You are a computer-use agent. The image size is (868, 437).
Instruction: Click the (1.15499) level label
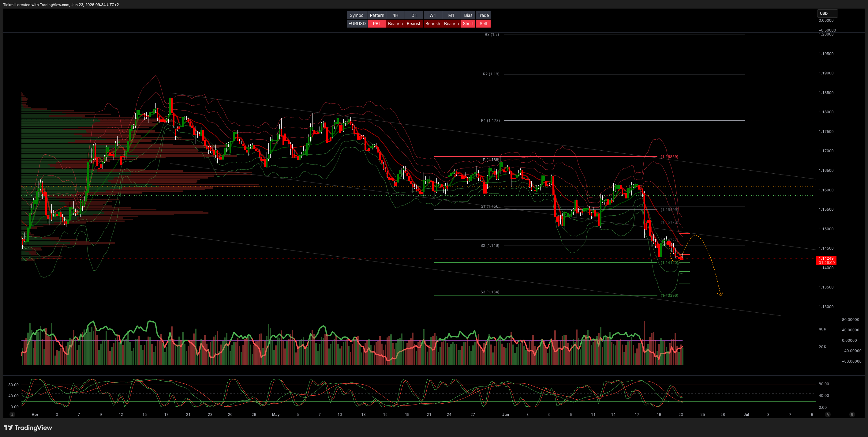pyautogui.click(x=669, y=210)
